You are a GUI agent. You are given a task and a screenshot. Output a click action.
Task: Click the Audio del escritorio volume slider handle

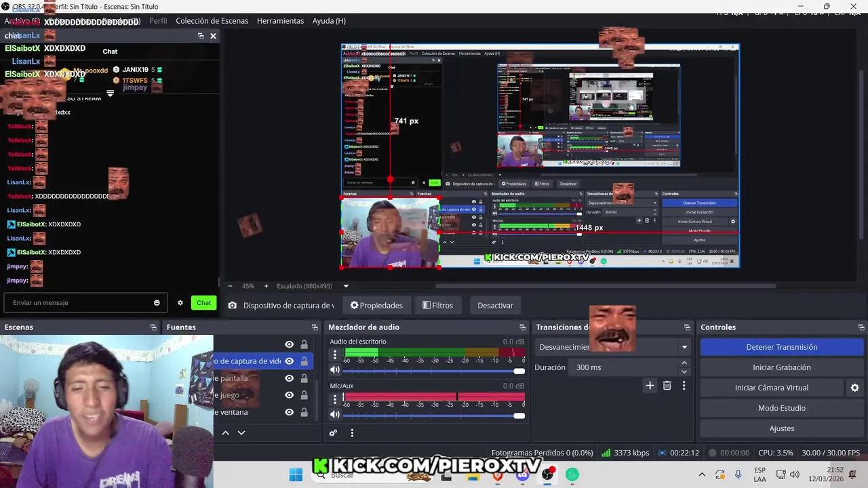(x=519, y=371)
